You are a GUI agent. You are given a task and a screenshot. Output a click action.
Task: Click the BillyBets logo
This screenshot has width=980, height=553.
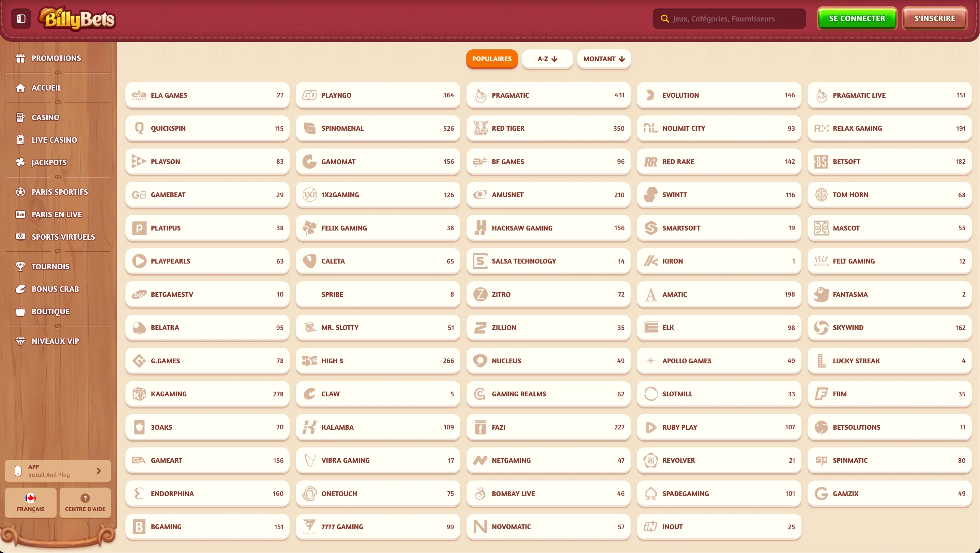tap(77, 19)
